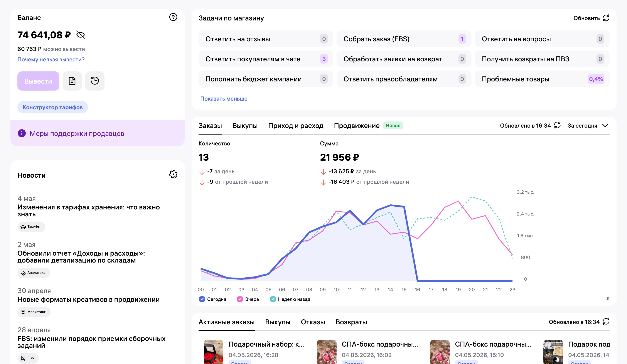This screenshot has width=627, height=364.
Task: Select the Возвраты tab
Action: (x=351, y=322)
